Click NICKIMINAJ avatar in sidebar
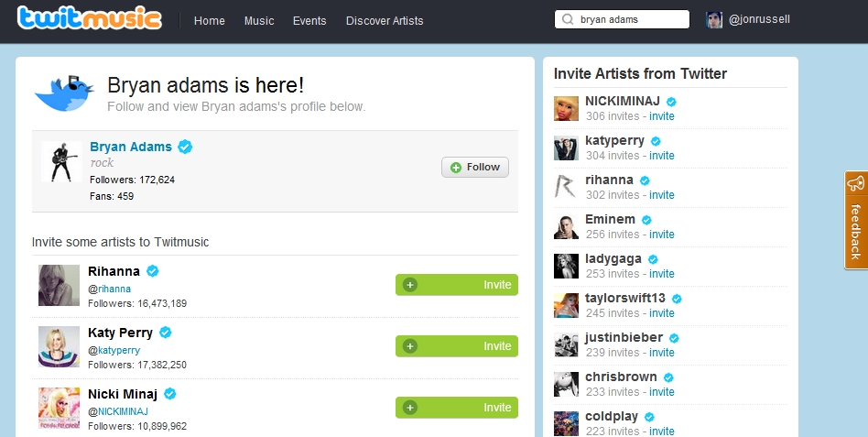This screenshot has width=868, height=437. click(566, 108)
